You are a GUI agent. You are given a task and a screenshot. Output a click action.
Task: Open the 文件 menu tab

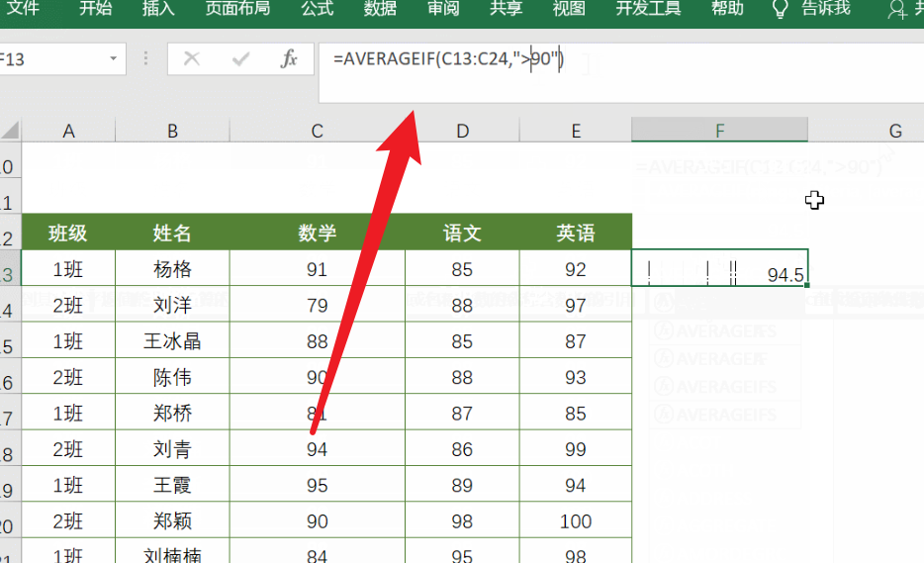(x=23, y=8)
